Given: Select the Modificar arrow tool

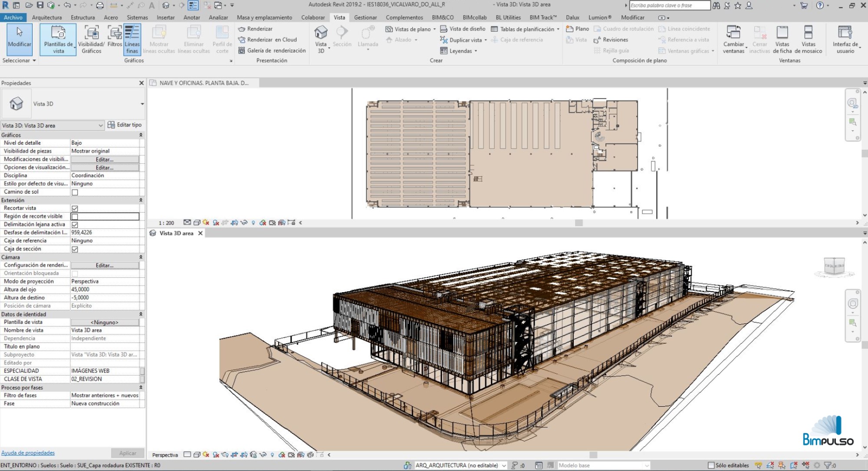Looking at the screenshot, I should pos(20,40).
